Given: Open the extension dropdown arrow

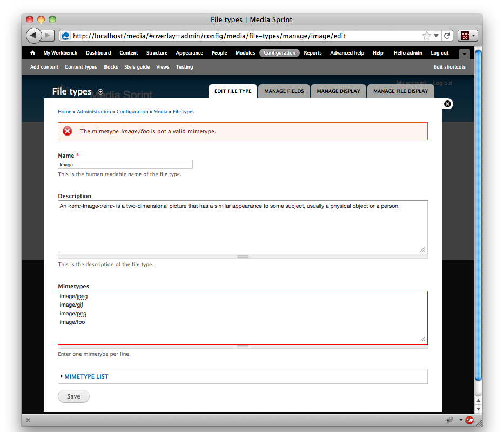Looking at the screenshot, I should [x=473, y=36].
